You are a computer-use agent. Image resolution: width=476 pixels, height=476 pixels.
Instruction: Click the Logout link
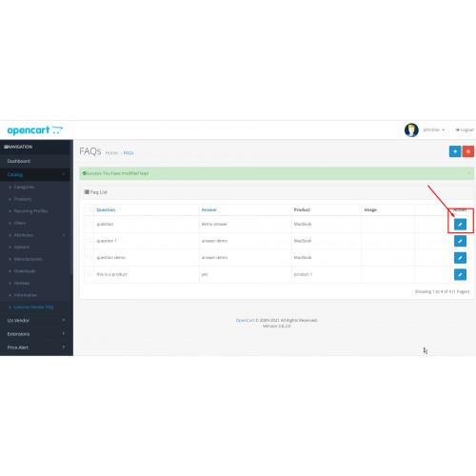click(x=465, y=129)
